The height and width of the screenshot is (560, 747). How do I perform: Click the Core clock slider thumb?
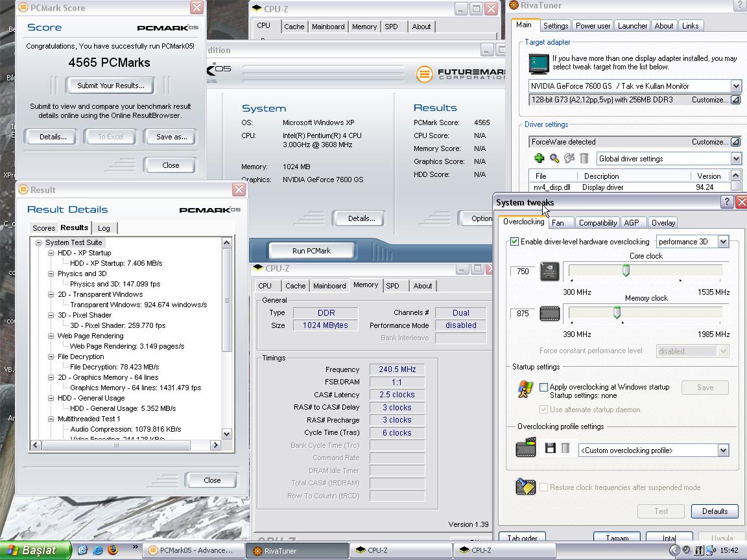tap(626, 270)
